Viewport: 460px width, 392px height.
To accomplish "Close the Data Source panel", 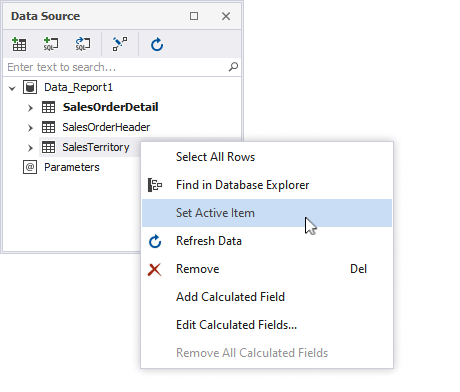I will pyautogui.click(x=226, y=16).
